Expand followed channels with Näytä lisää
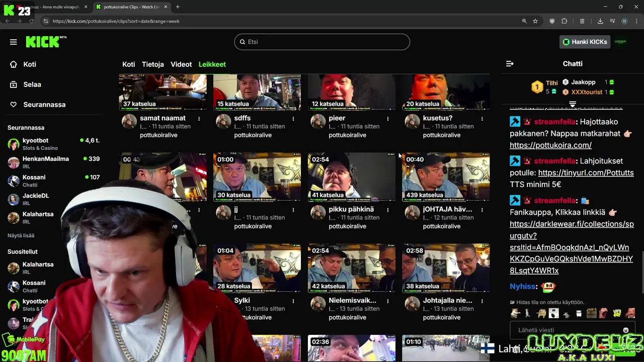This screenshot has height=362, width=644. pyautogui.click(x=21, y=235)
